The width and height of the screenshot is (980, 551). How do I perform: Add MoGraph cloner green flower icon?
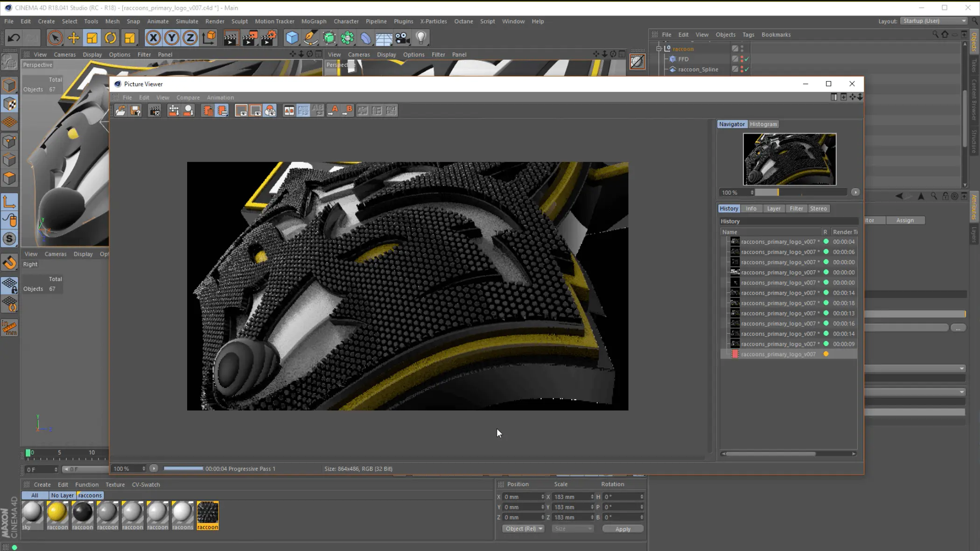pyautogui.click(x=348, y=38)
